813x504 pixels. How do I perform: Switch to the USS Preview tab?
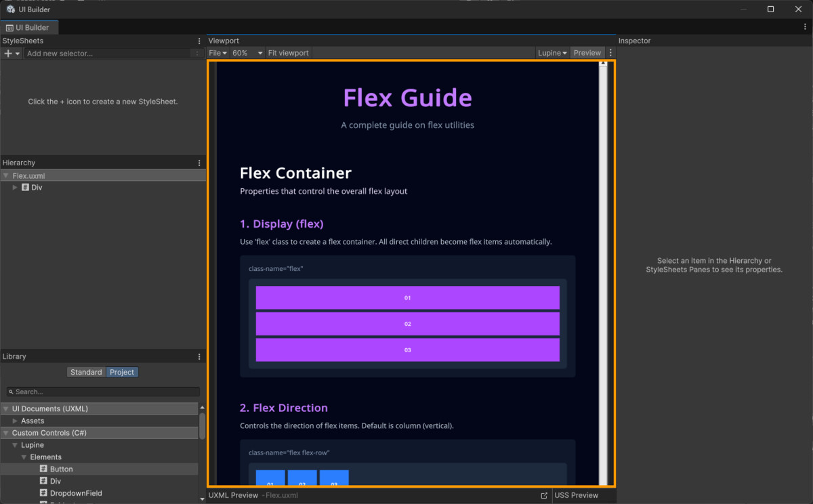pos(576,495)
